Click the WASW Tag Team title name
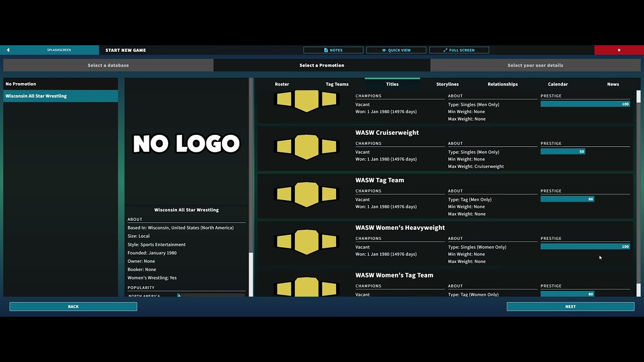The height and width of the screenshot is (362, 644). [379, 180]
